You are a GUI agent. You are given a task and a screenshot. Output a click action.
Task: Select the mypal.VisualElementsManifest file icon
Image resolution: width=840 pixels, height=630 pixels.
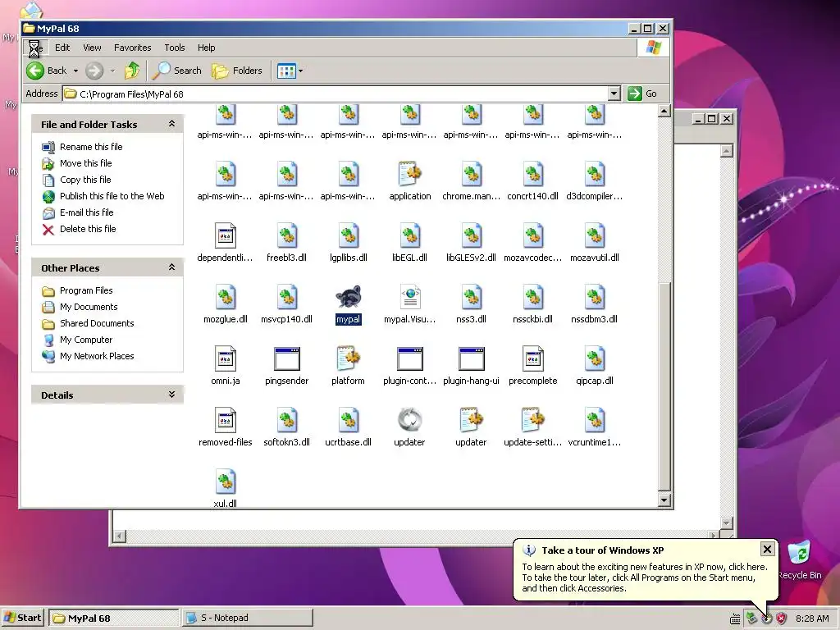(410, 297)
